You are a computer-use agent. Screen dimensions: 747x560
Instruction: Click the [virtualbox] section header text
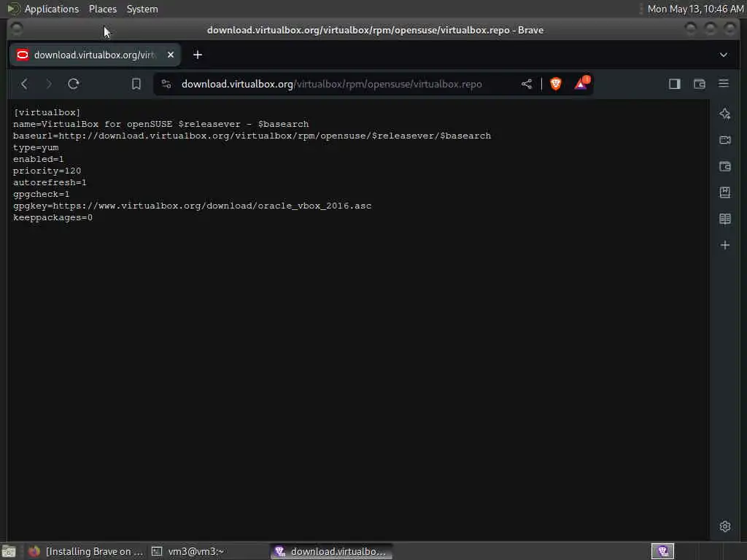(47, 112)
